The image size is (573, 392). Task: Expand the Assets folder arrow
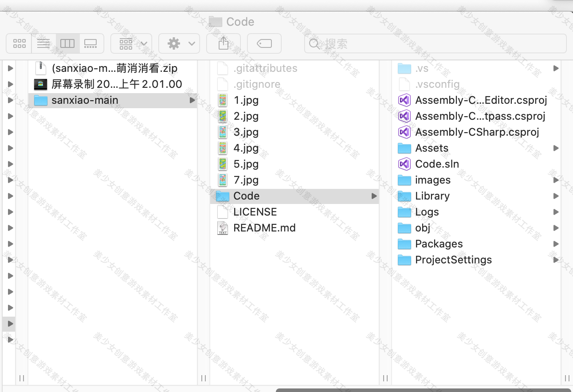point(556,148)
